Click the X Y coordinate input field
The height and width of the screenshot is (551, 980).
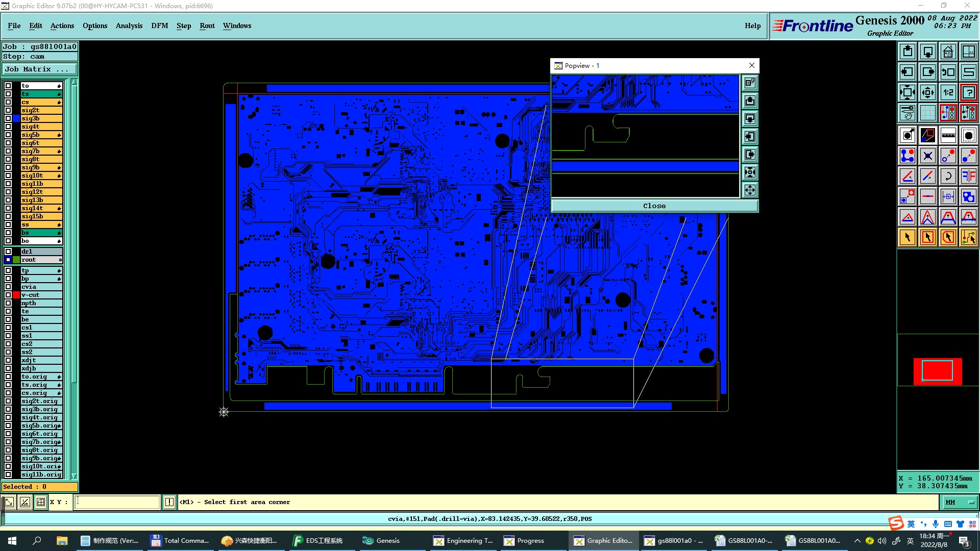pyautogui.click(x=117, y=503)
